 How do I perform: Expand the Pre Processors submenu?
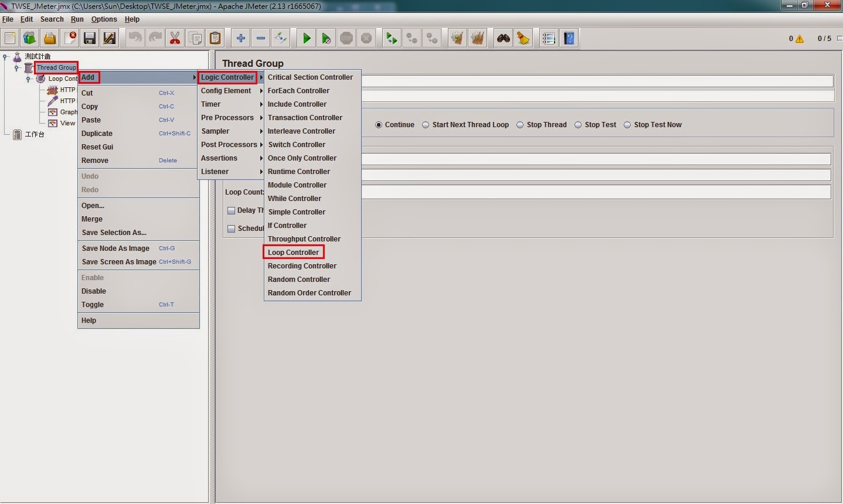231,118
